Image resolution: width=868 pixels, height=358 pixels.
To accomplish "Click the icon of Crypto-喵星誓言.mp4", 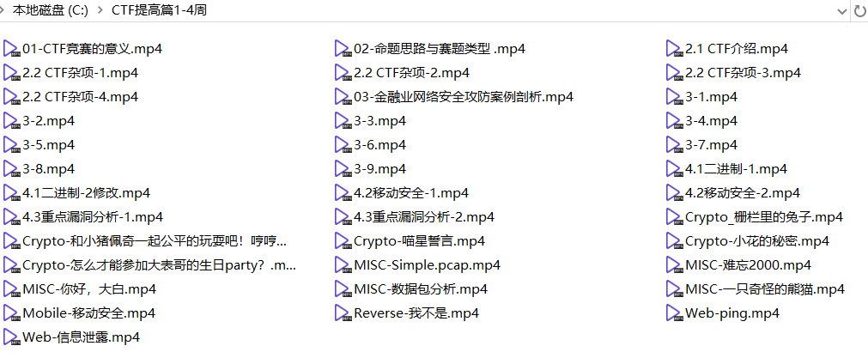I will pos(343,241).
